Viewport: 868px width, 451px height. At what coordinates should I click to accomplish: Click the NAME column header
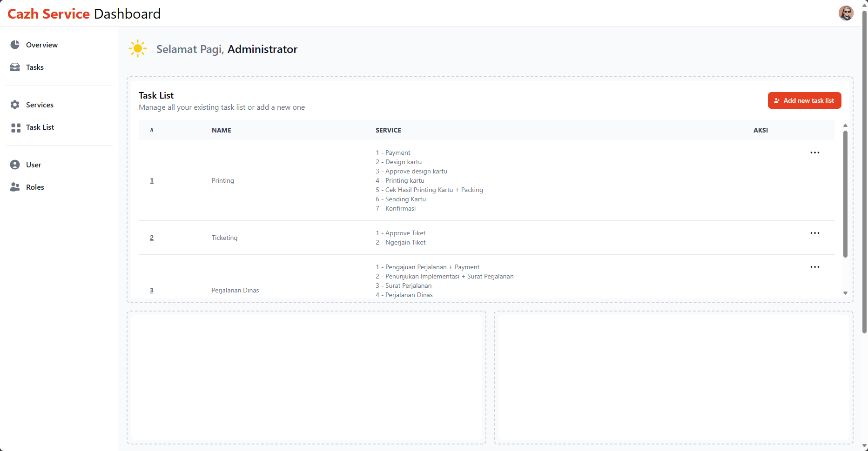(x=222, y=130)
